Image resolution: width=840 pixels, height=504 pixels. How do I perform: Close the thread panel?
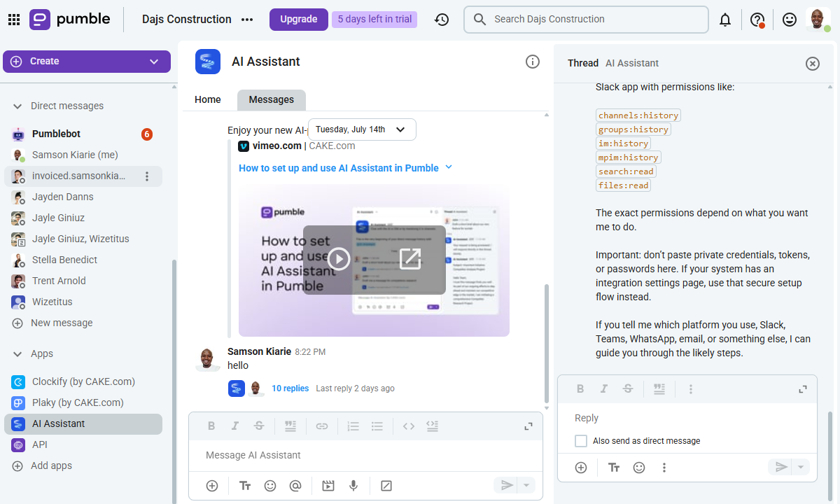click(x=812, y=64)
